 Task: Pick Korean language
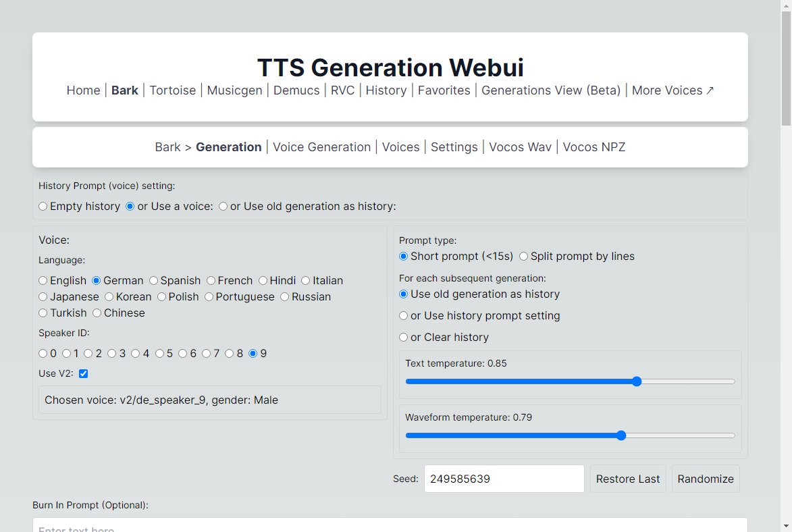(x=109, y=296)
